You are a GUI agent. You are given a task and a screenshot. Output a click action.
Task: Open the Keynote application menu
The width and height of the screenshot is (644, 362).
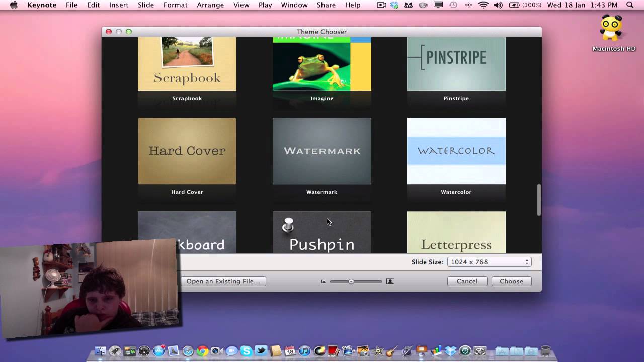click(41, 5)
